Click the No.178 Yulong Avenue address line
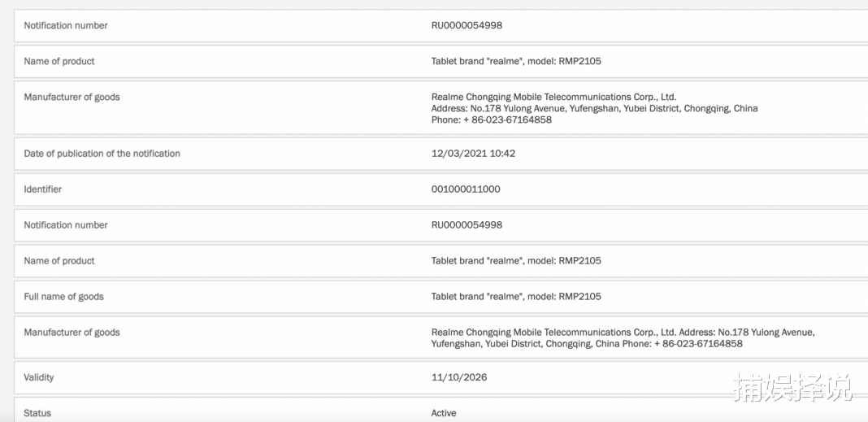This screenshot has width=868, height=422. (x=595, y=108)
